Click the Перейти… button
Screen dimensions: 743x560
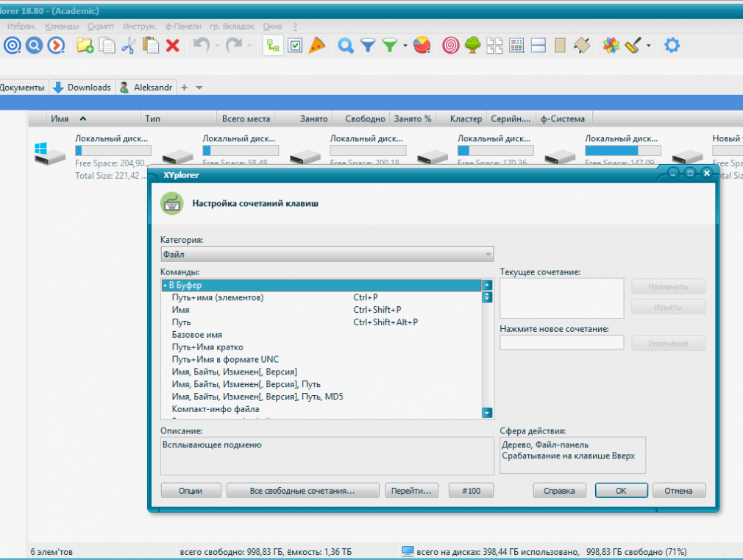pos(411,491)
